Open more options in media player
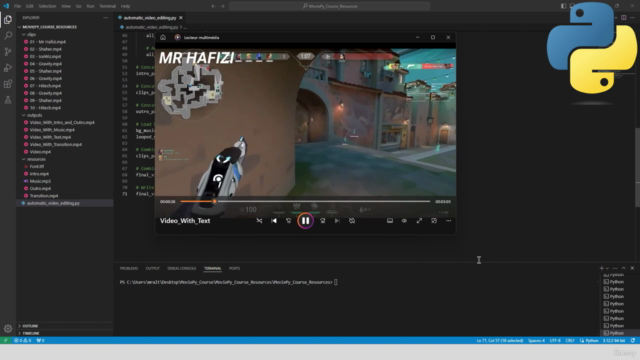 coord(449,221)
